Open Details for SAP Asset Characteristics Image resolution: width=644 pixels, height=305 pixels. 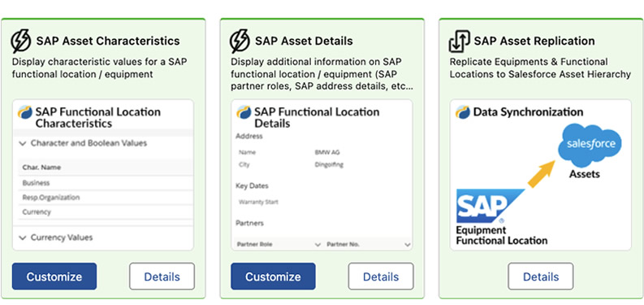pos(162,277)
